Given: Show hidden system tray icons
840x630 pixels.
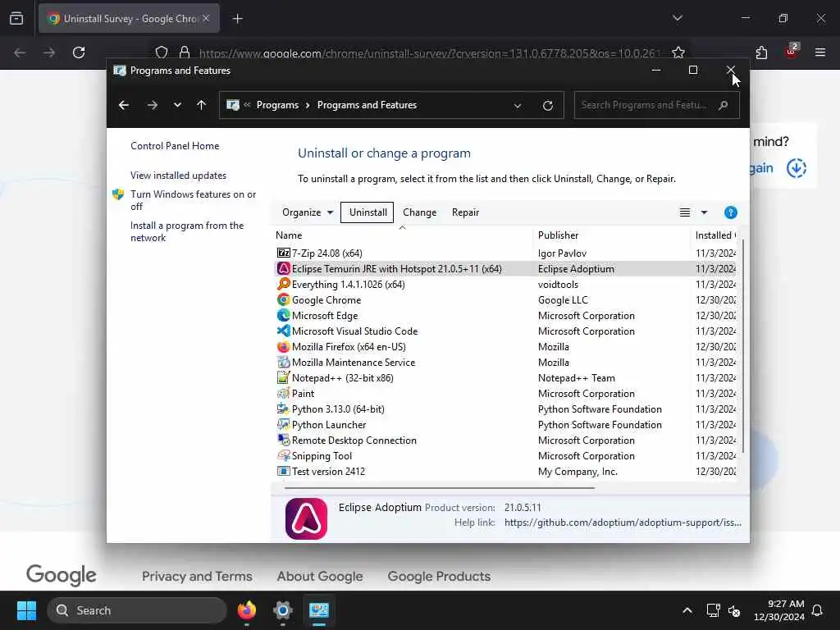Looking at the screenshot, I should tap(687, 610).
